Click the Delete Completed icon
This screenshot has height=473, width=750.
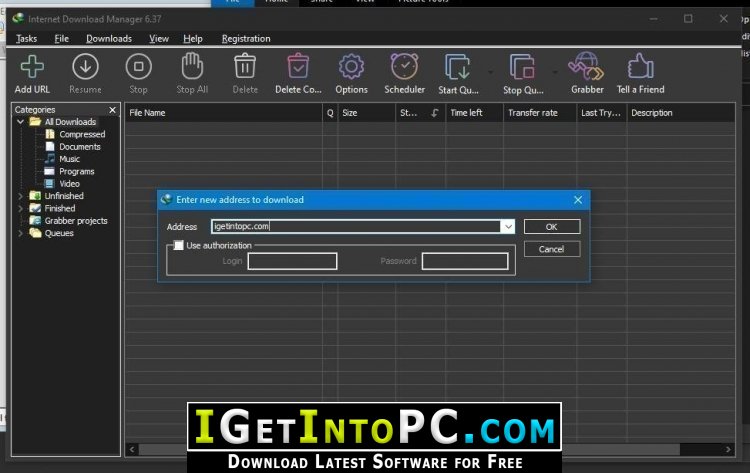[x=298, y=66]
